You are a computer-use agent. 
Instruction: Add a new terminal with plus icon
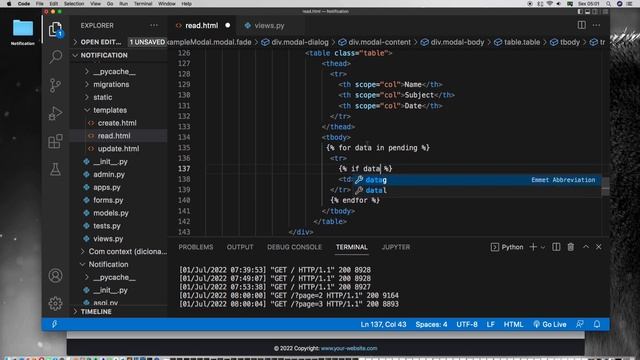533,247
